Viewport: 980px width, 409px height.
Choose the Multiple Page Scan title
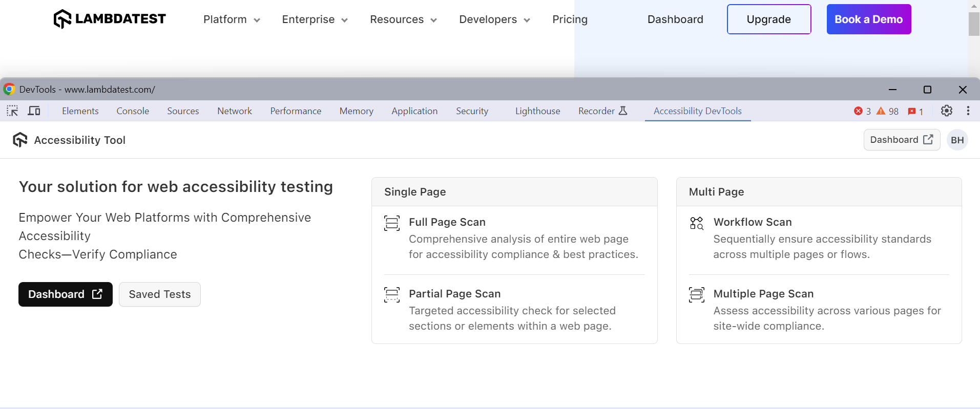pos(763,294)
